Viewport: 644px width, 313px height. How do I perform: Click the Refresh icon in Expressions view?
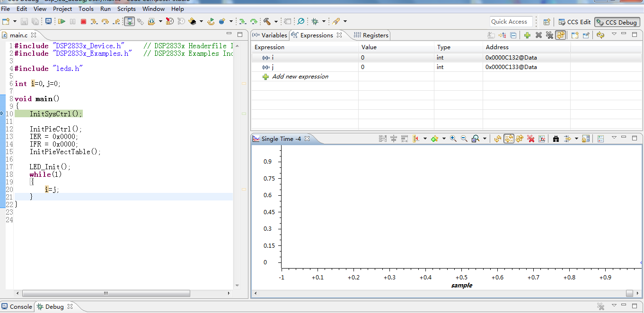point(600,35)
